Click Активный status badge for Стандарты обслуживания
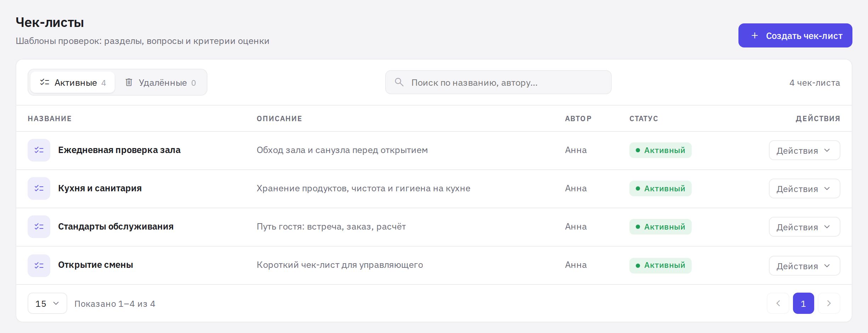Screen dimensions: 868x333 click(660, 227)
